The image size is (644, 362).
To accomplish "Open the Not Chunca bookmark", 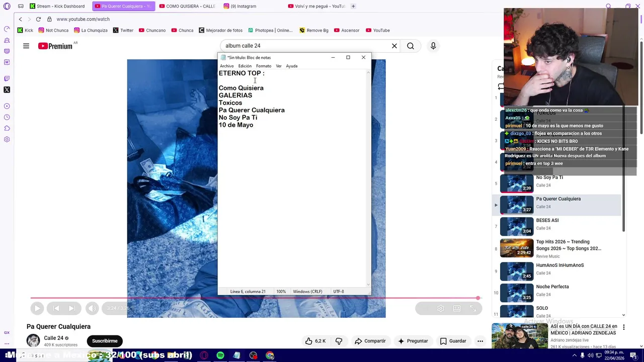I will 53,30.
